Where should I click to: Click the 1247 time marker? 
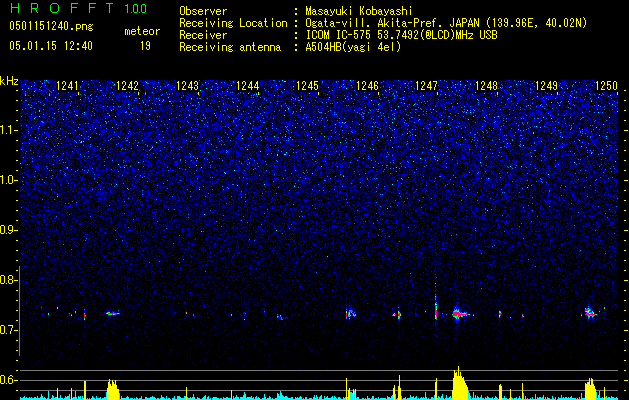426,85
